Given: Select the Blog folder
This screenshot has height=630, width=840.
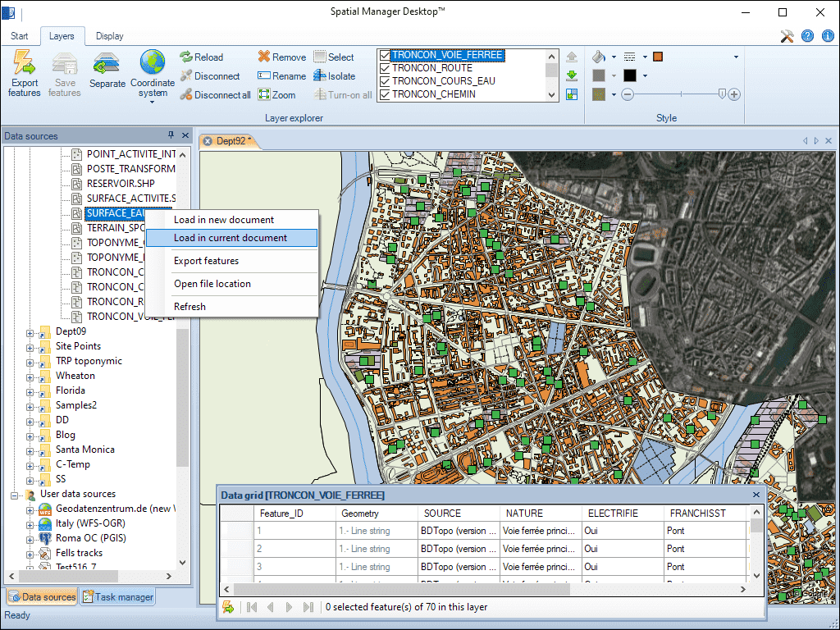Looking at the screenshot, I should [x=66, y=435].
